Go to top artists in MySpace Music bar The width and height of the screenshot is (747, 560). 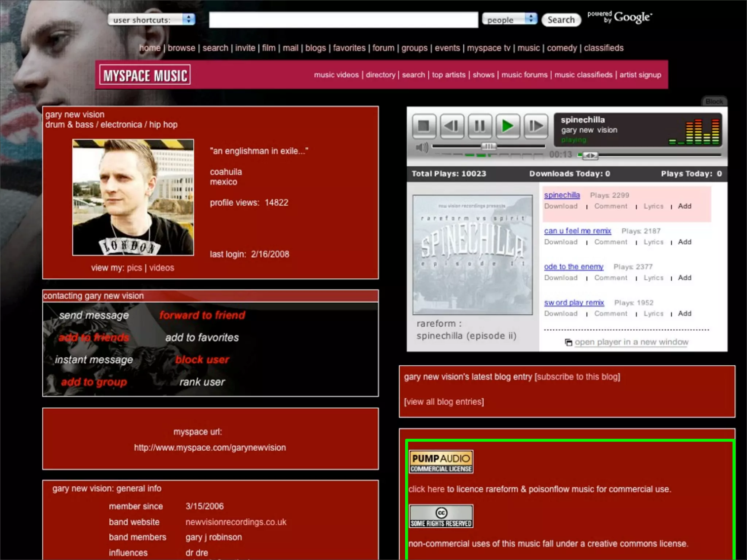point(449,75)
